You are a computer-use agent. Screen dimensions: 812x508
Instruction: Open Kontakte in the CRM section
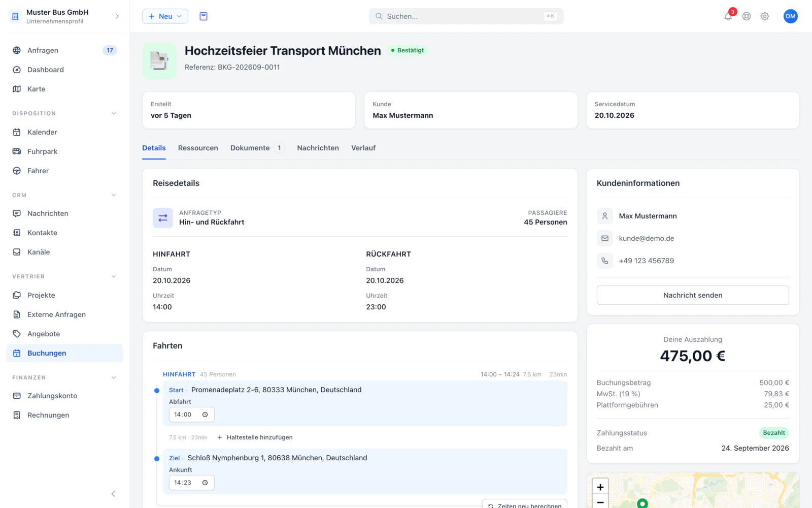64,233
